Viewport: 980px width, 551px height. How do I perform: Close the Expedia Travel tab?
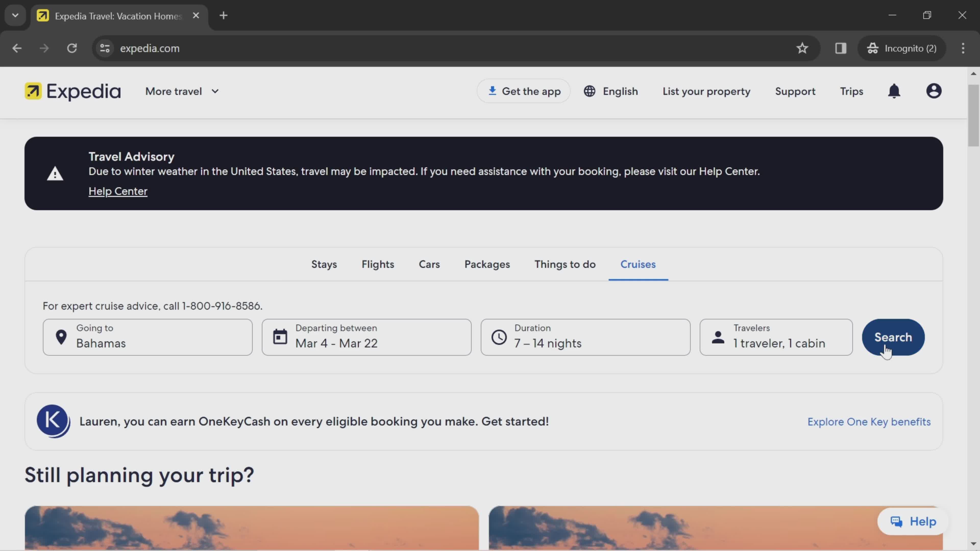click(x=196, y=16)
